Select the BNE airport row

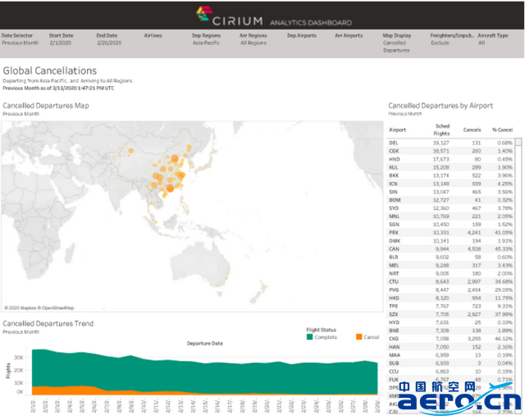(450, 331)
